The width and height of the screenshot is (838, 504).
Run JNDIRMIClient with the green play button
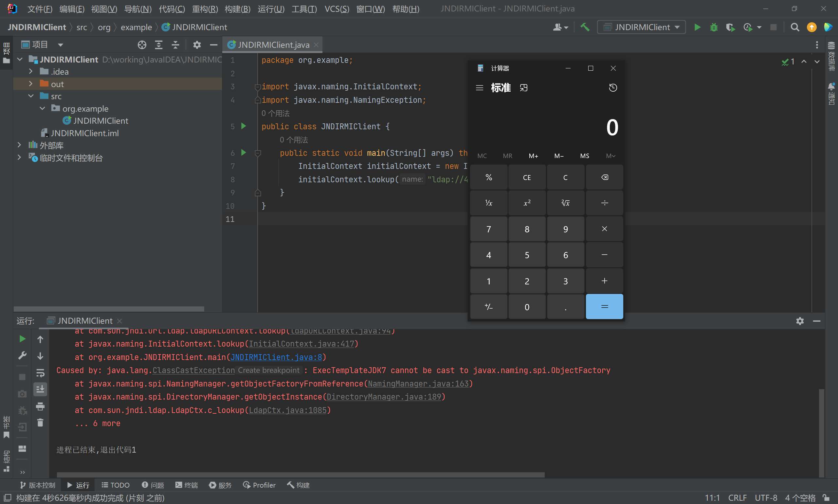click(697, 27)
